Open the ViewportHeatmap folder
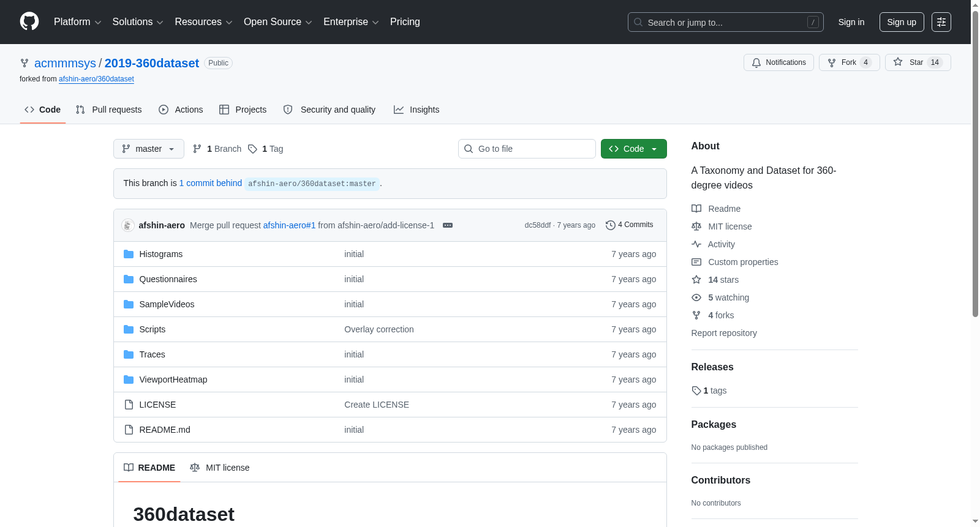The image size is (980, 527). coord(173,379)
